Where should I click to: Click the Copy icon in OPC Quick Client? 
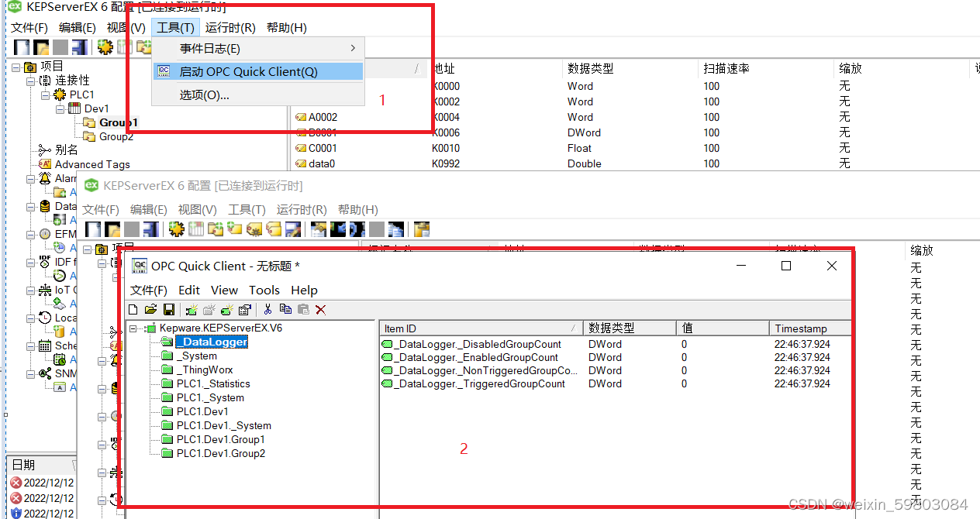(286, 308)
